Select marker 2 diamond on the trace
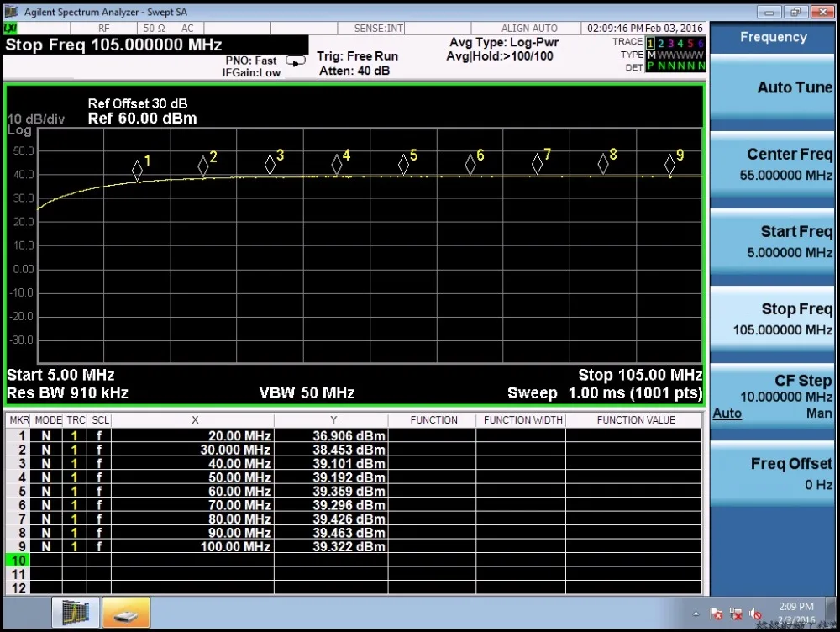 pos(203,166)
